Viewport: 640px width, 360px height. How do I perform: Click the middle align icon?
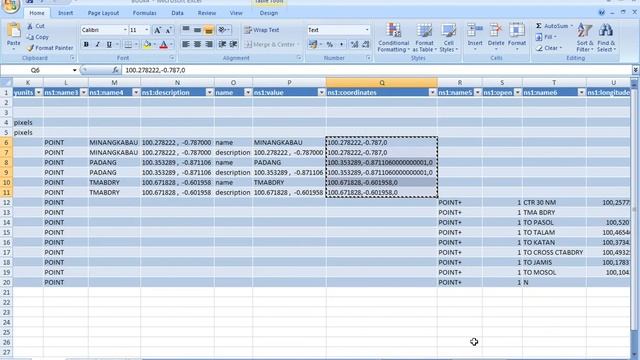(x=197, y=30)
